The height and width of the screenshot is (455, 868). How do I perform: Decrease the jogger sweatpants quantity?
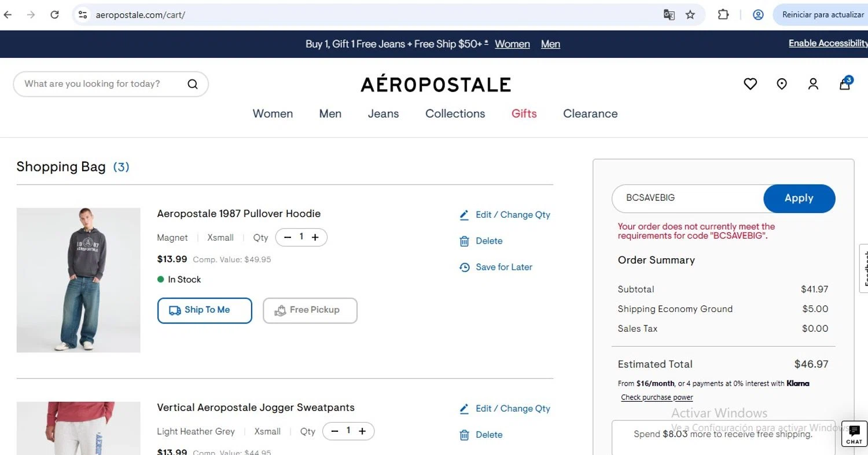point(334,431)
